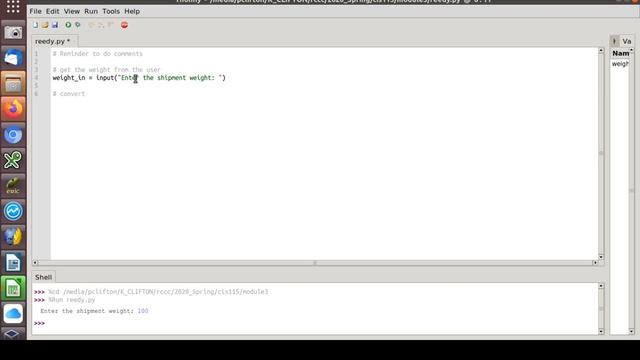Click the Step into debug icon
The width and height of the screenshot is (640, 360).
[x=100, y=25]
